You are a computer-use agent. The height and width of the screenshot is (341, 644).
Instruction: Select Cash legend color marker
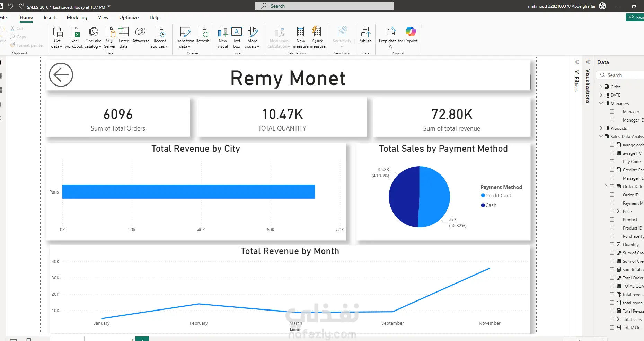point(483,205)
